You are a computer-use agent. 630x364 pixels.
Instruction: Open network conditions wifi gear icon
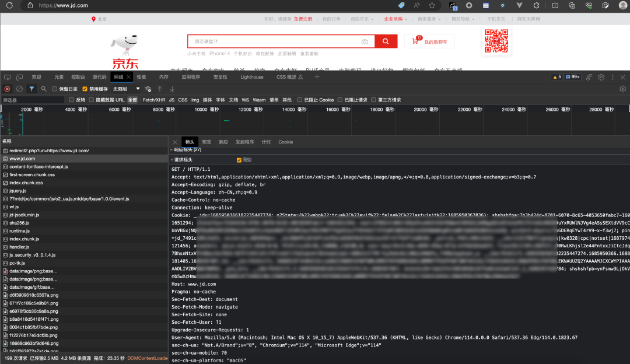(x=148, y=89)
